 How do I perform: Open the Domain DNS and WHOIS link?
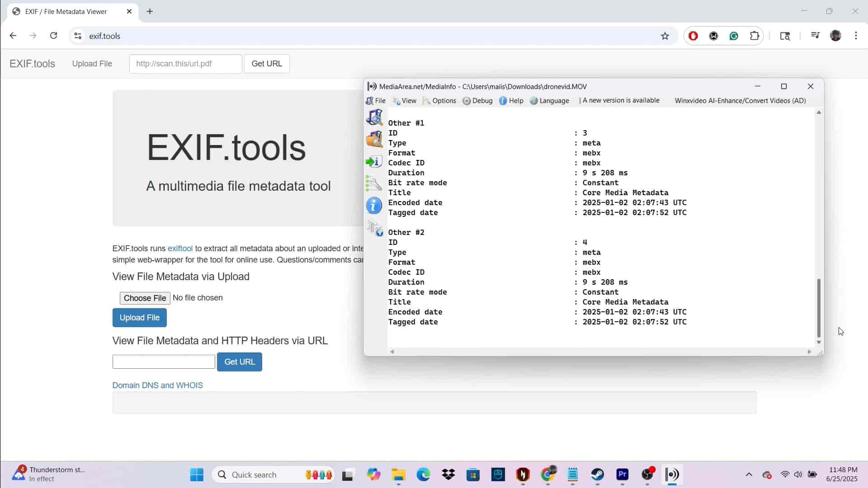point(157,385)
